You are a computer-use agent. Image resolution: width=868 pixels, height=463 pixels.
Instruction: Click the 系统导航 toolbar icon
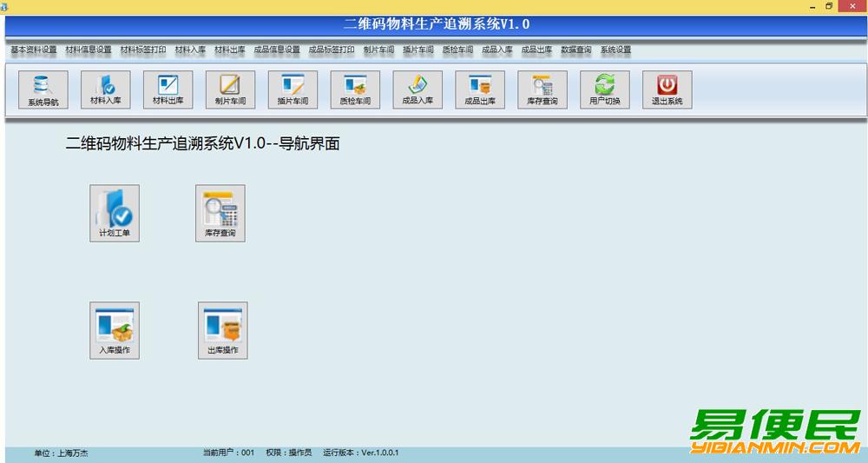(x=43, y=90)
